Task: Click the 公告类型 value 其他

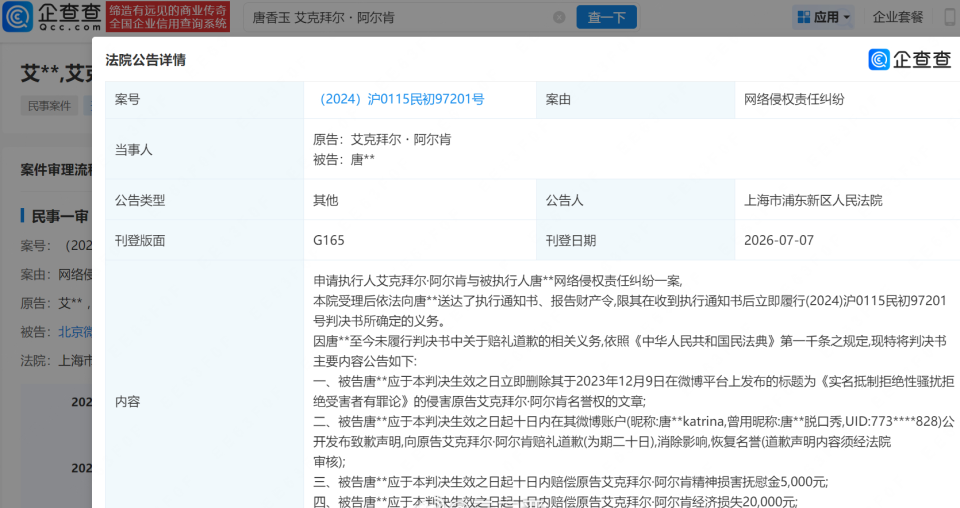Action: click(x=326, y=200)
